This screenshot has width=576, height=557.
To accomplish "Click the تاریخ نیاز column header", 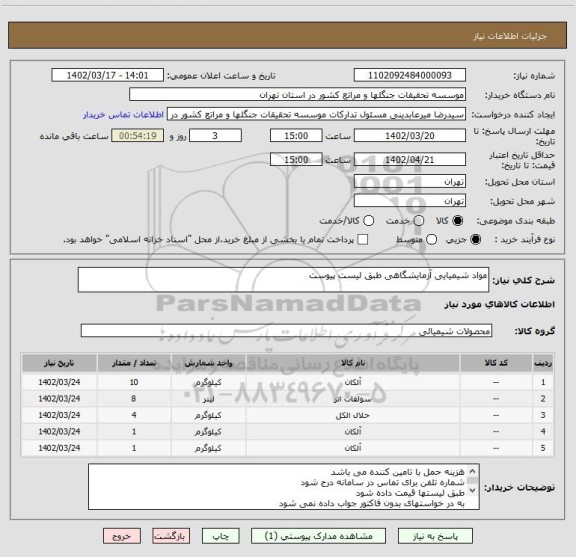I will [x=59, y=363].
